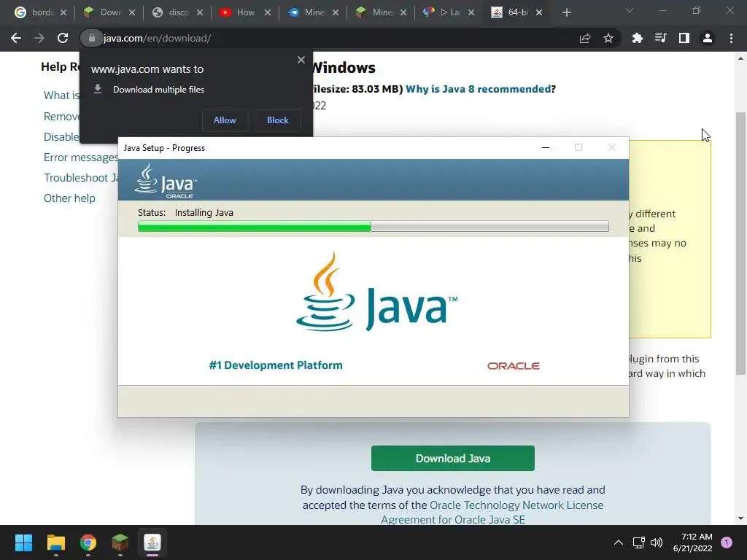Open Oracle Technology Network License link
Image resolution: width=747 pixels, height=560 pixels.
point(516,505)
